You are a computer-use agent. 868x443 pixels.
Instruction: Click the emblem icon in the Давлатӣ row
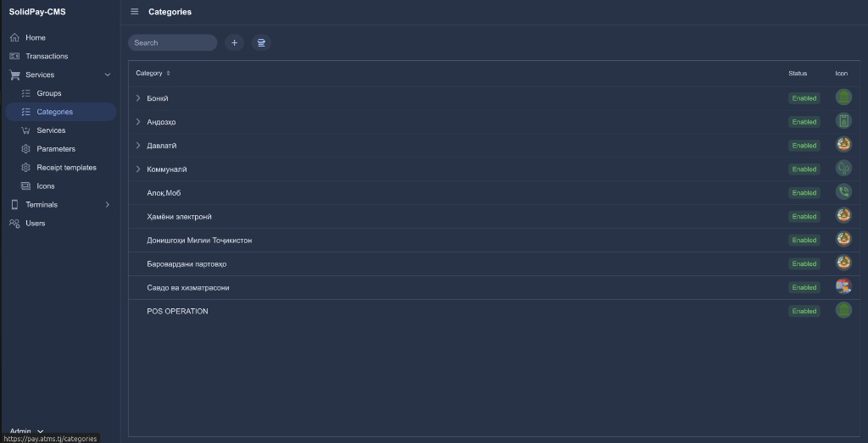click(x=843, y=145)
